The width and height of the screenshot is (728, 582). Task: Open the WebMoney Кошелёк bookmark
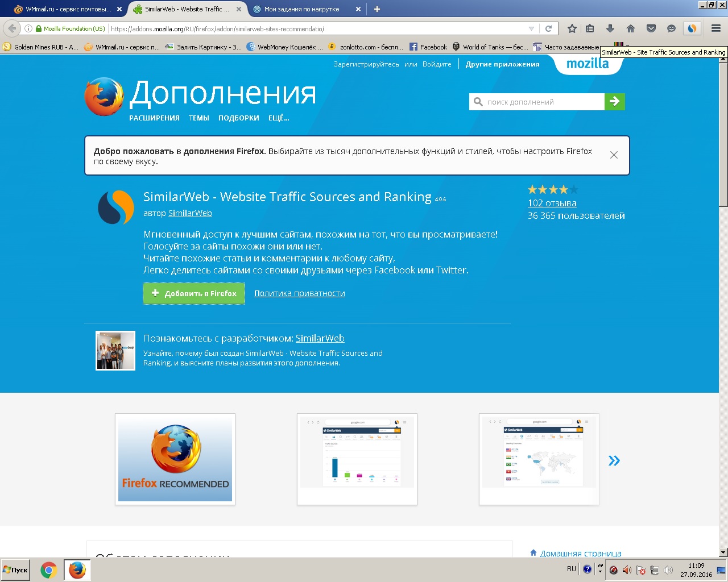284,47
